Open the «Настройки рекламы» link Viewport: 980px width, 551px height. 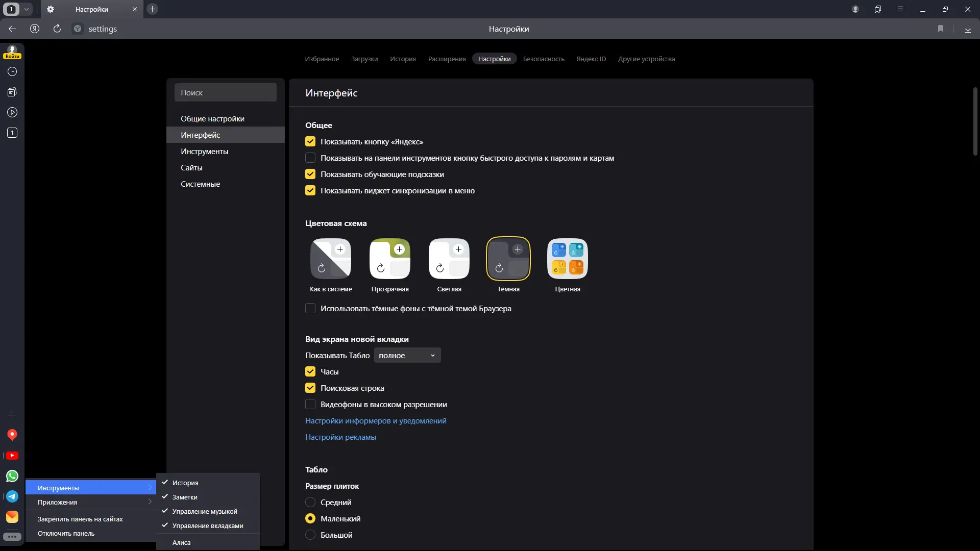(x=340, y=437)
